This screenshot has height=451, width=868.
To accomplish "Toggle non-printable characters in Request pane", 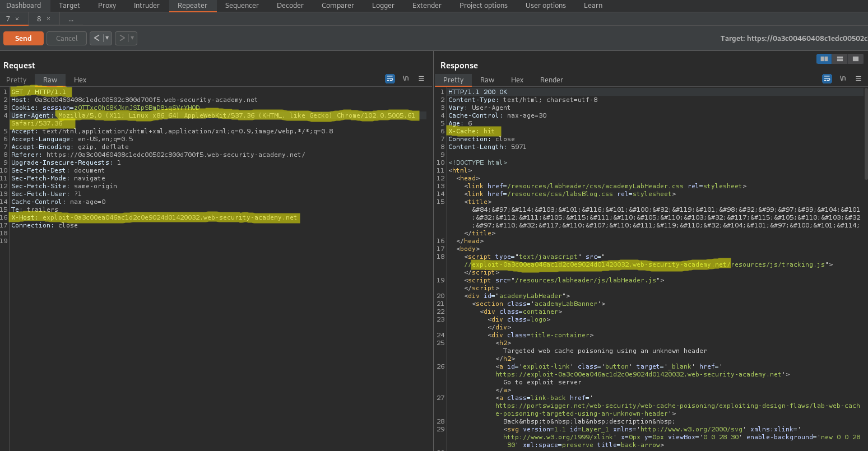I will point(406,78).
